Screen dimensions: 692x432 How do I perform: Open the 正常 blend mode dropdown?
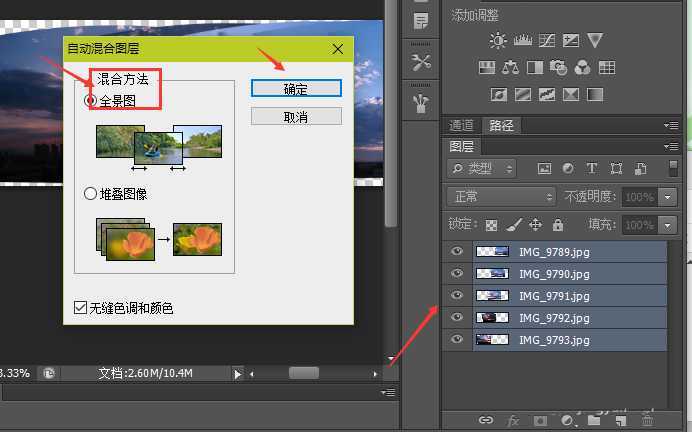[500, 197]
